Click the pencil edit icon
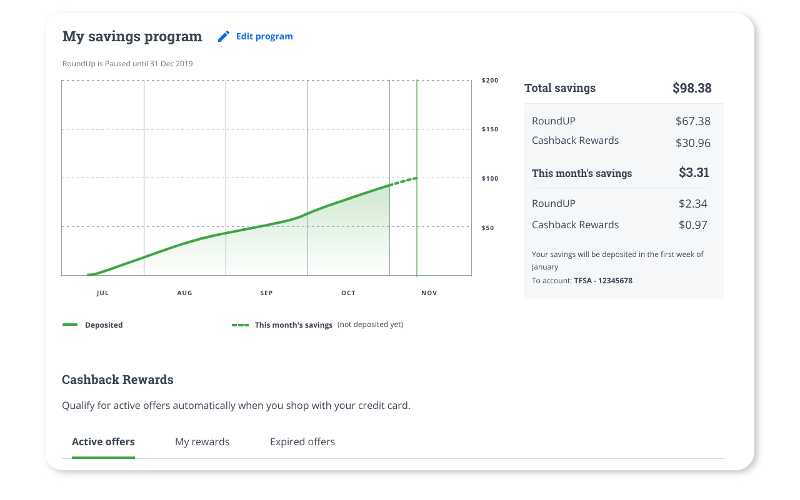The width and height of the screenshot is (800, 500). coord(223,37)
